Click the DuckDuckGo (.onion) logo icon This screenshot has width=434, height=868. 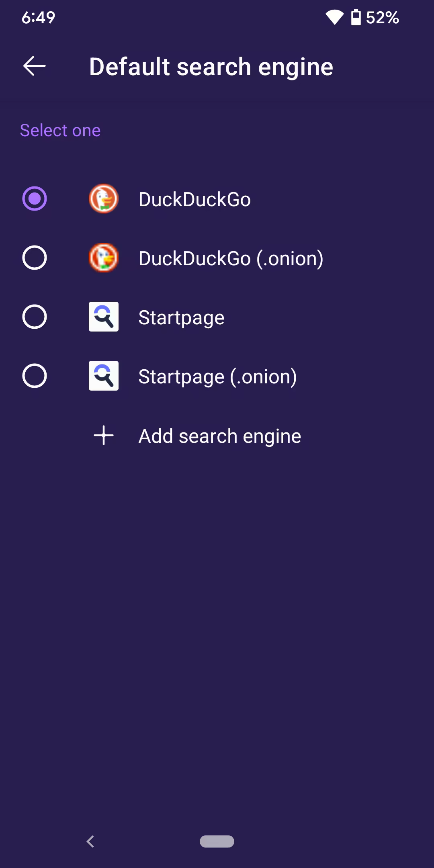point(104,258)
